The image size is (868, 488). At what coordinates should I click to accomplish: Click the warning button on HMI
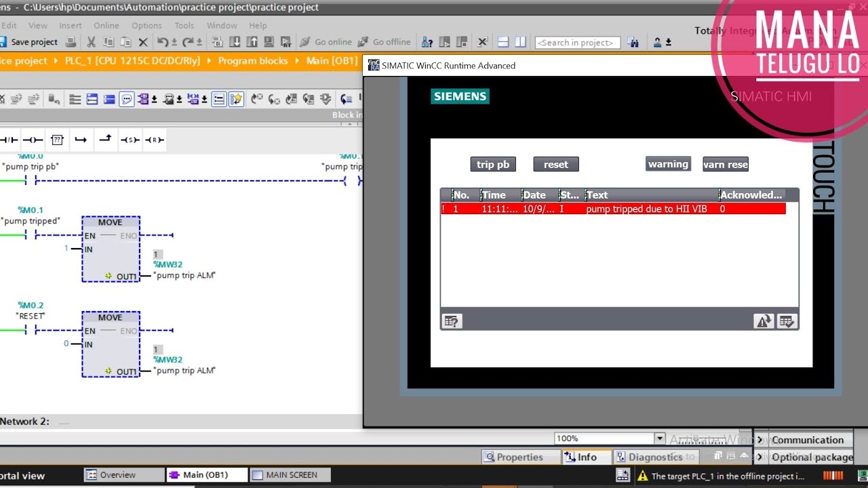668,164
